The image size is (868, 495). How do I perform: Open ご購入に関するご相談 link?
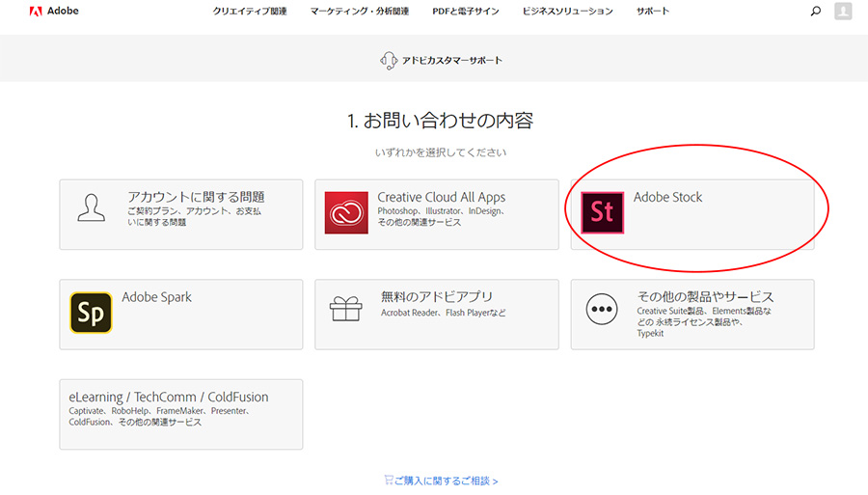pyautogui.click(x=447, y=481)
